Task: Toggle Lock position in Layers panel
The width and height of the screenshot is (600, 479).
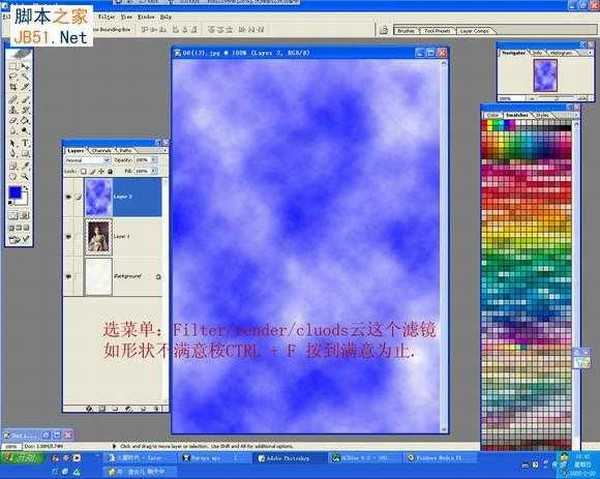Action: [101, 171]
